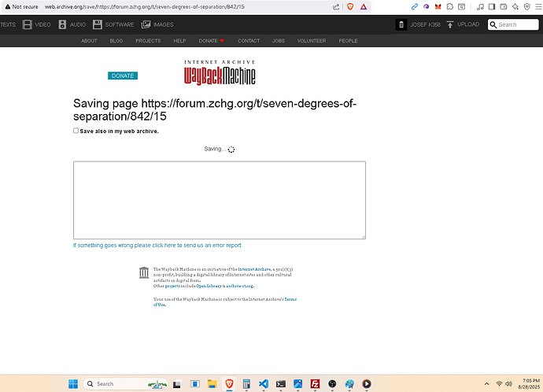Viewport: 543px width, 392px height.
Task: Open the HELP menu item
Action: click(179, 40)
